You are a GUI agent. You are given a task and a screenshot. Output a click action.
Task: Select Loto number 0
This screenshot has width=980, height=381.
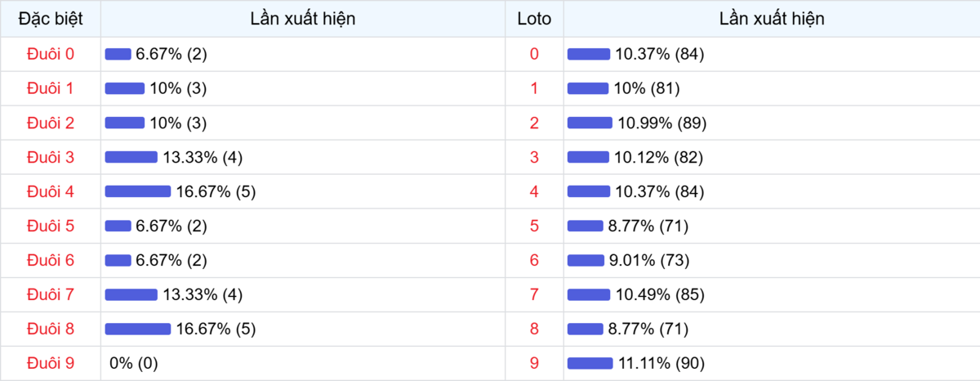pos(534,54)
